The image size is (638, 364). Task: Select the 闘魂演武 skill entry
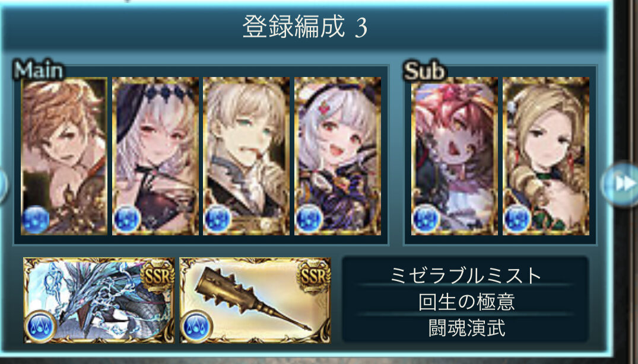(x=466, y=328)
